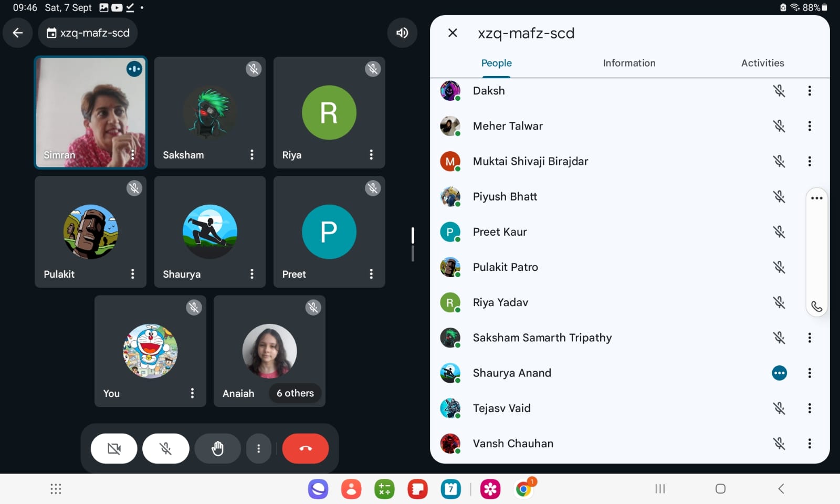
Task: Tap muted mic beside Saksham Samarth Tripathy
Action: (779, 338)
